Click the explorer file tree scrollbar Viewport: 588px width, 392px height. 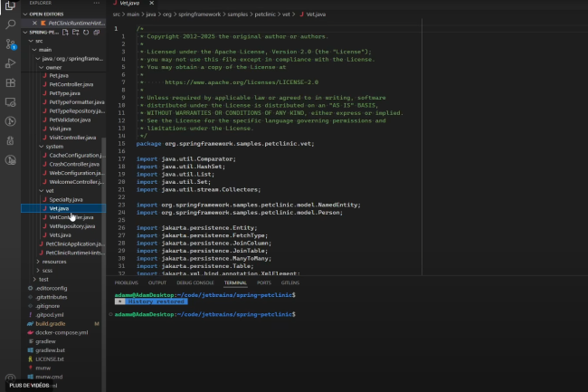tap(104, 263)
